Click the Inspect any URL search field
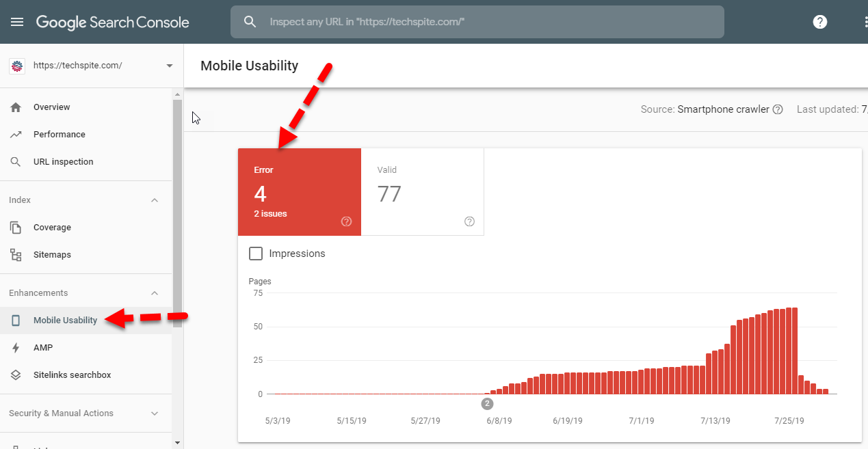 point(479,22)
